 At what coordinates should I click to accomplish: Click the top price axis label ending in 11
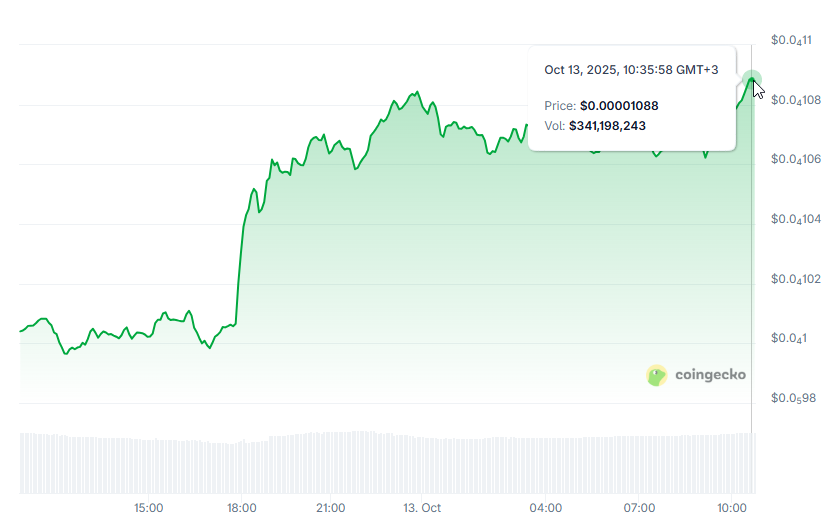click(791, 40)
